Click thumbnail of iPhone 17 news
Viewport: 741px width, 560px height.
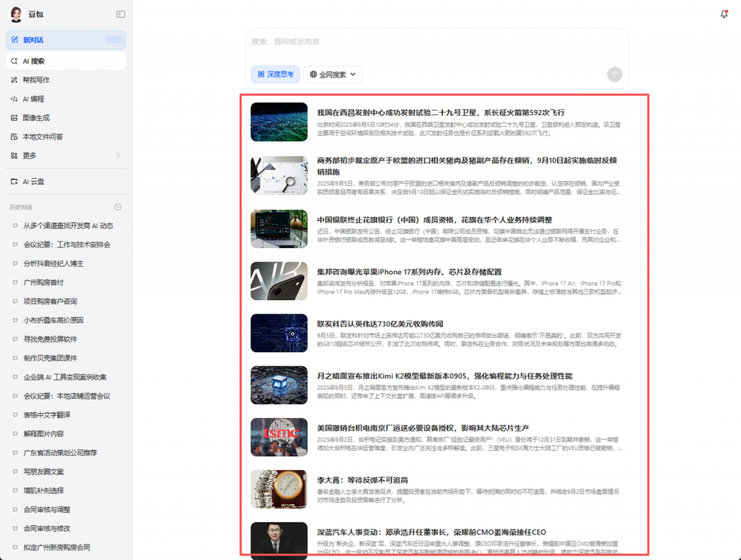click(279, 281)
